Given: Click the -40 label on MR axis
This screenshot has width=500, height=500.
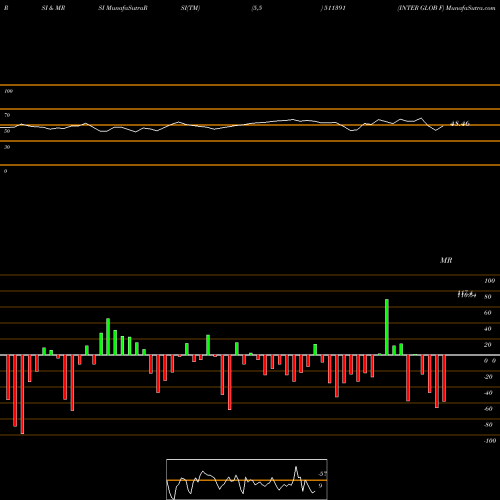Looking at the screenshot, I should point(488,393).
